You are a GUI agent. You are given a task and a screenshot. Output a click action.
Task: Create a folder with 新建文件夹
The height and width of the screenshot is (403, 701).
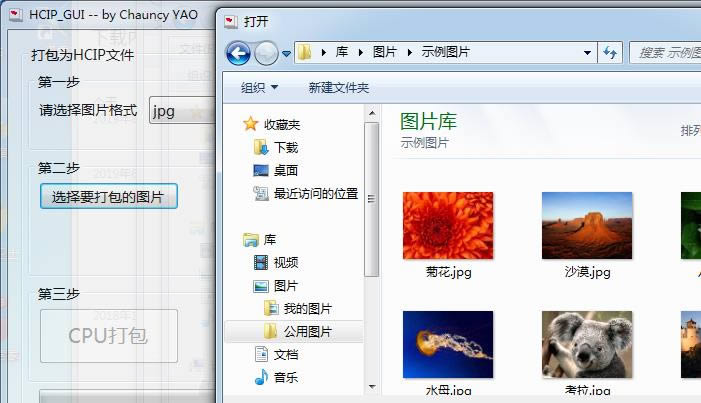click(339, 88)
